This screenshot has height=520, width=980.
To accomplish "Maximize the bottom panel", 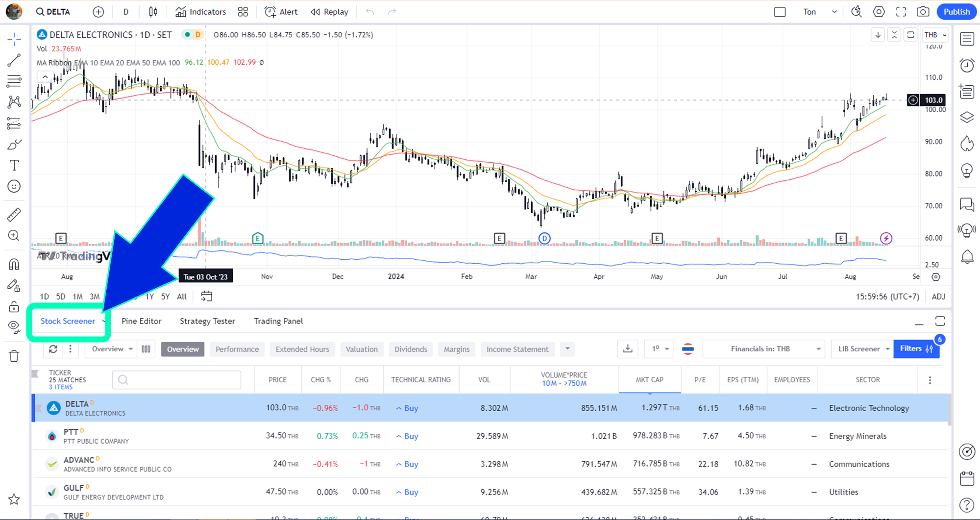I will 940,321.
